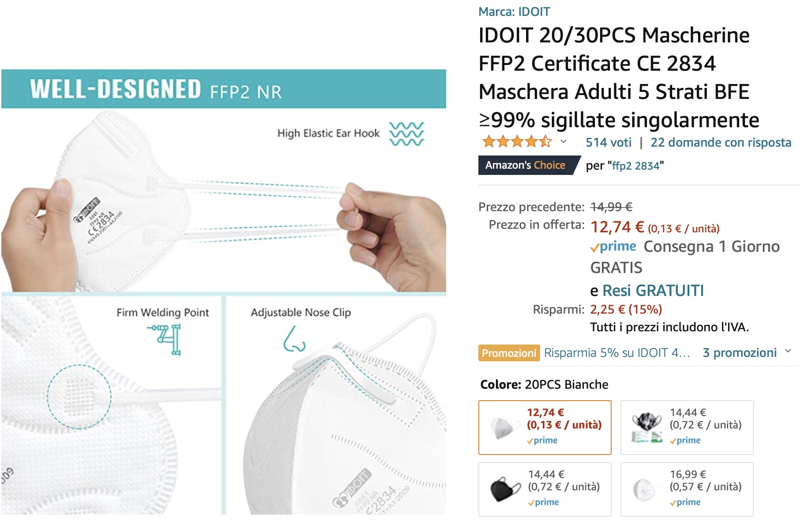Click the Amazon's Choice badge
Image resolution: width=812 pixels, height=523 pixels.
click(x=528, y=165)
